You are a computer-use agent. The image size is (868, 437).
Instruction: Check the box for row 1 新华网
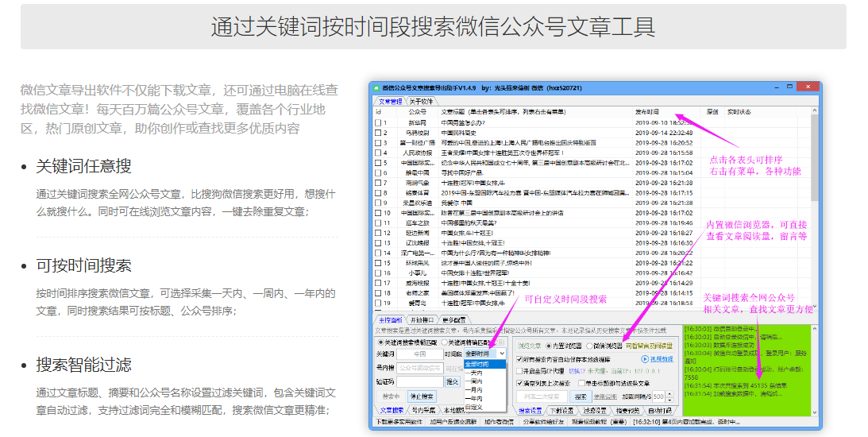tap(378, 123)
